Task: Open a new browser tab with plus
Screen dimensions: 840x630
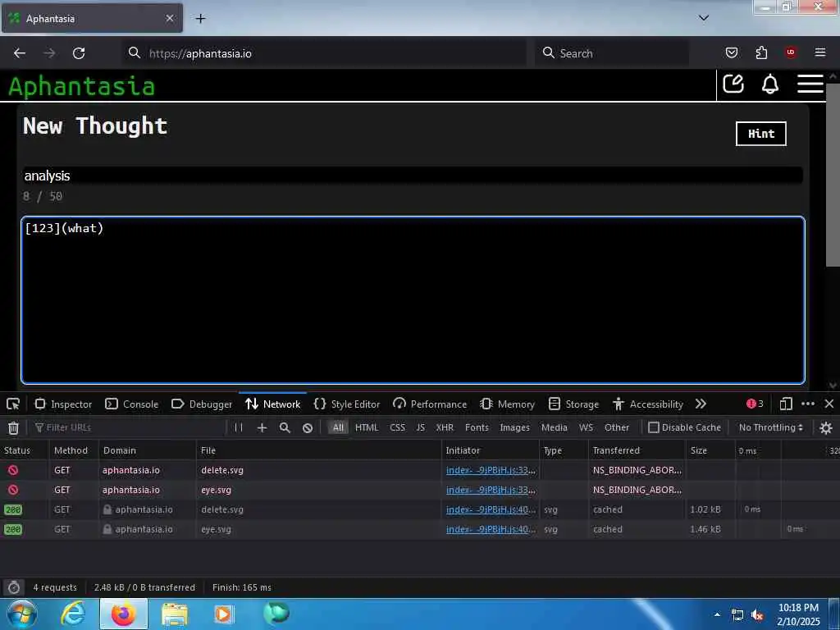Action: (200, 19)
